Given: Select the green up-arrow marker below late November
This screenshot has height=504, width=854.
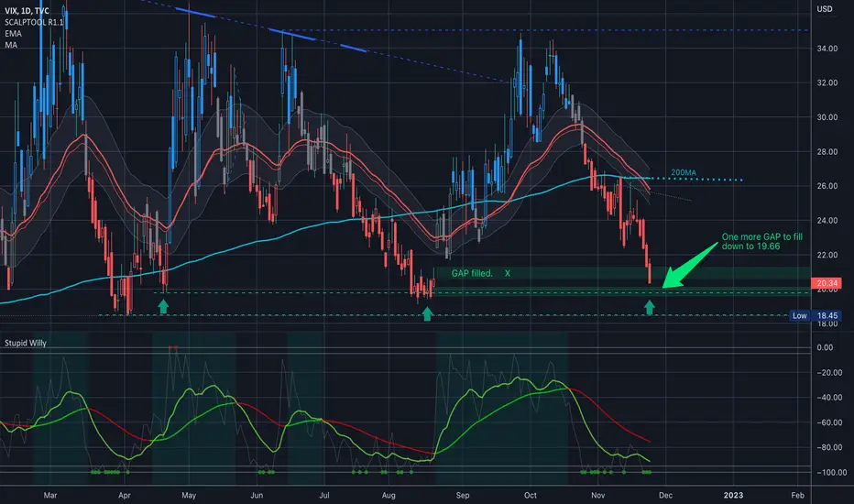Looking at the screenshot, I should coord(650,308).
